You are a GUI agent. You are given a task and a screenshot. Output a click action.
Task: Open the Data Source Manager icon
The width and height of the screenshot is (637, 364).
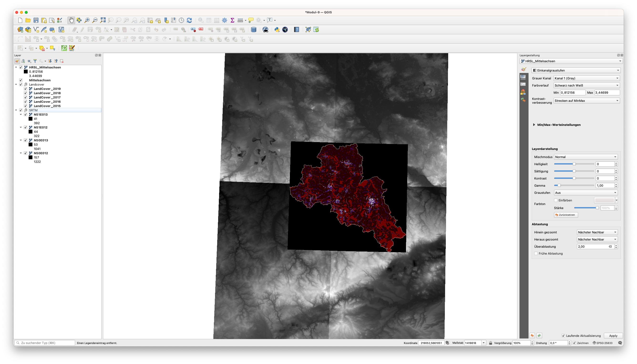(x=20, y=30)
